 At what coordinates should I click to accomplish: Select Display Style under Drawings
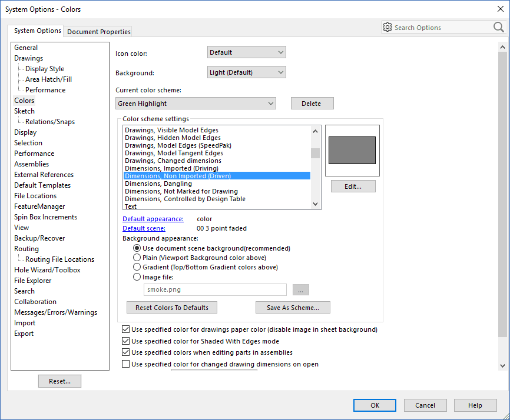coord(45,69)
